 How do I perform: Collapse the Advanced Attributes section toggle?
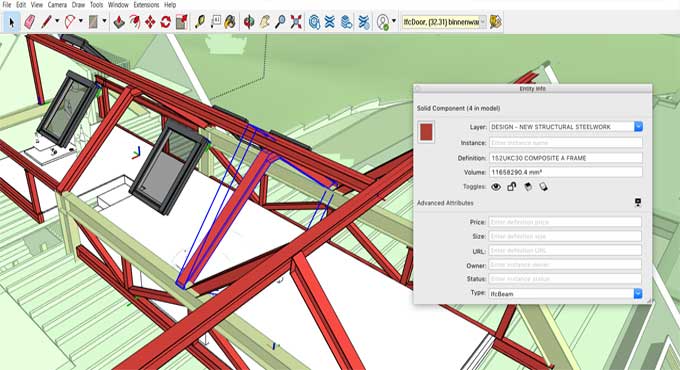(638, 203)
